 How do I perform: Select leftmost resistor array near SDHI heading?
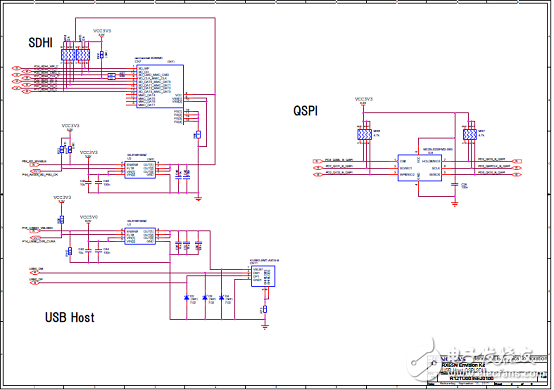(68, 55)
